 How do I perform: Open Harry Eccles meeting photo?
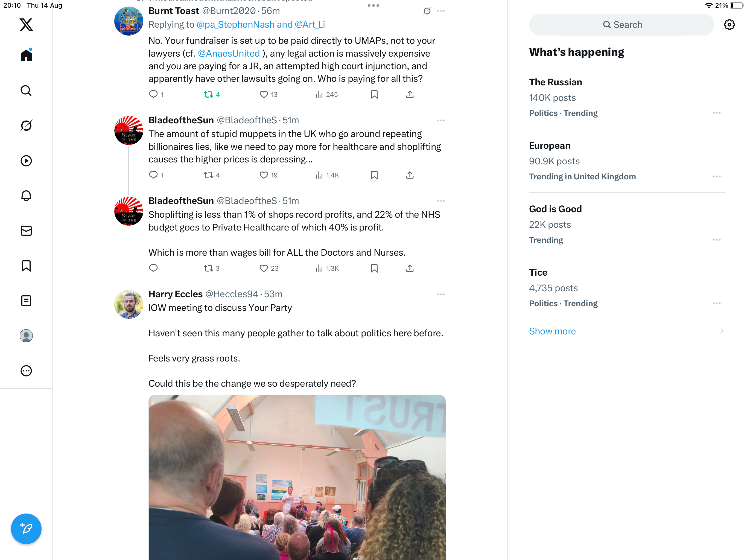pyautogui.click(x=297, y=478)
